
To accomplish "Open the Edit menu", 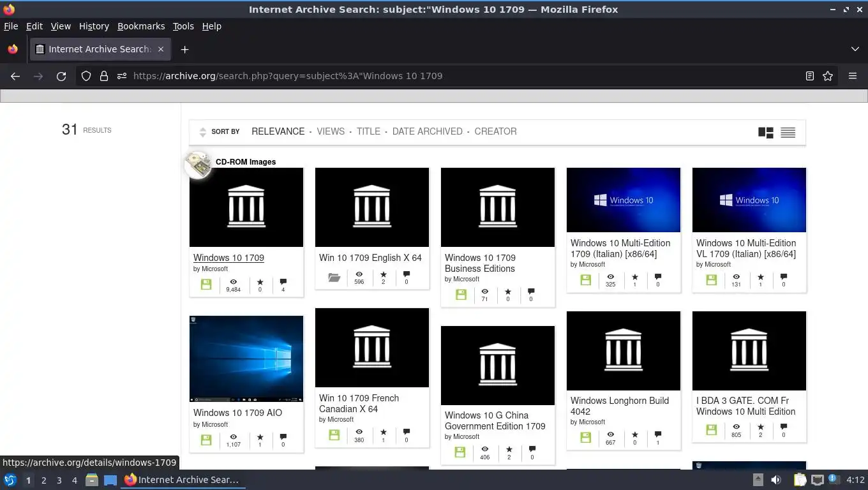I will point(34,26).
